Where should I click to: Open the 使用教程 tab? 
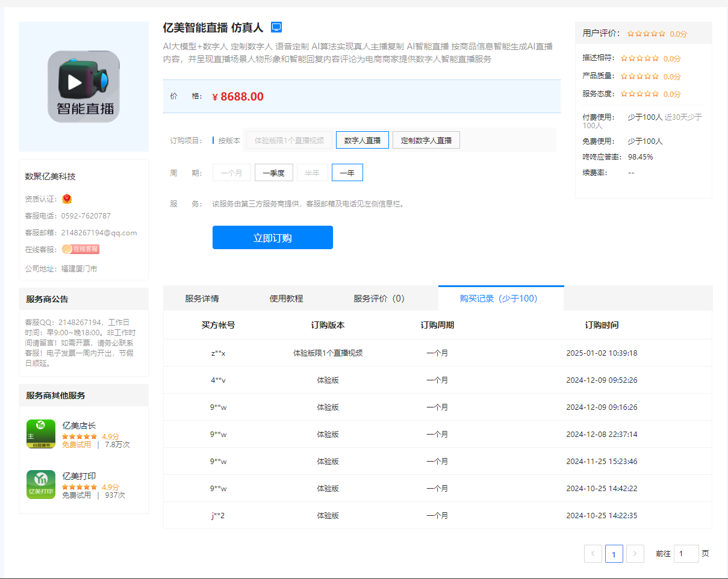286,299
